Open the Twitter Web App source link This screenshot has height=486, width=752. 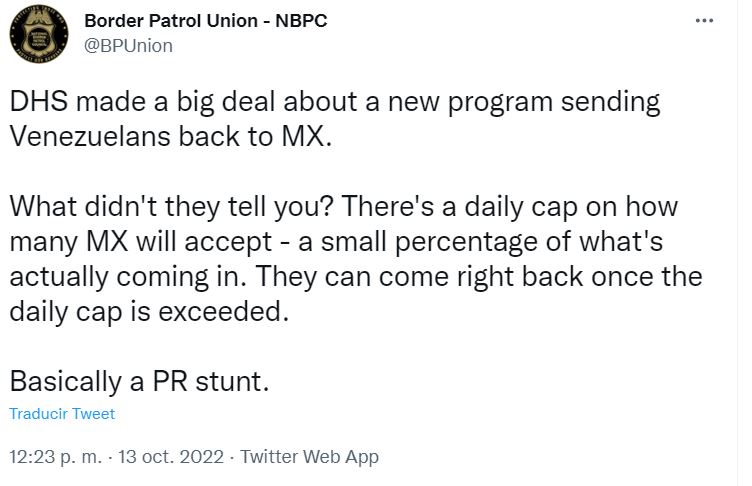coord(310,457)
